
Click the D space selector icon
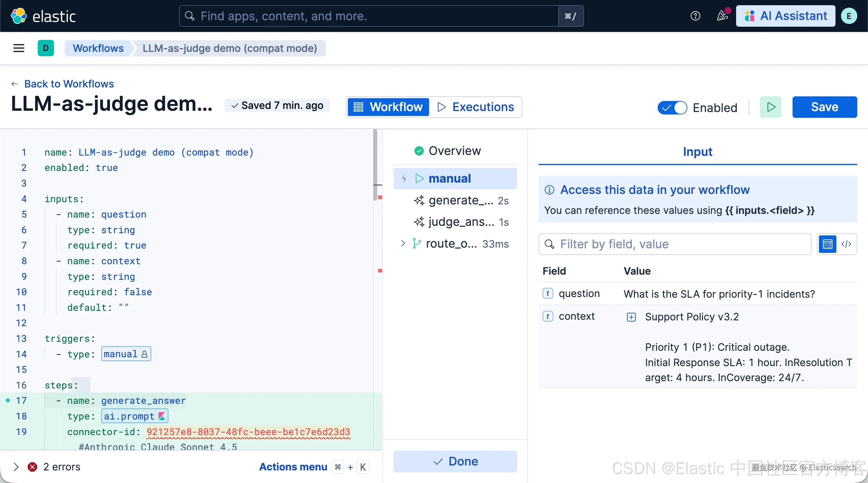(x=46, y=48)
